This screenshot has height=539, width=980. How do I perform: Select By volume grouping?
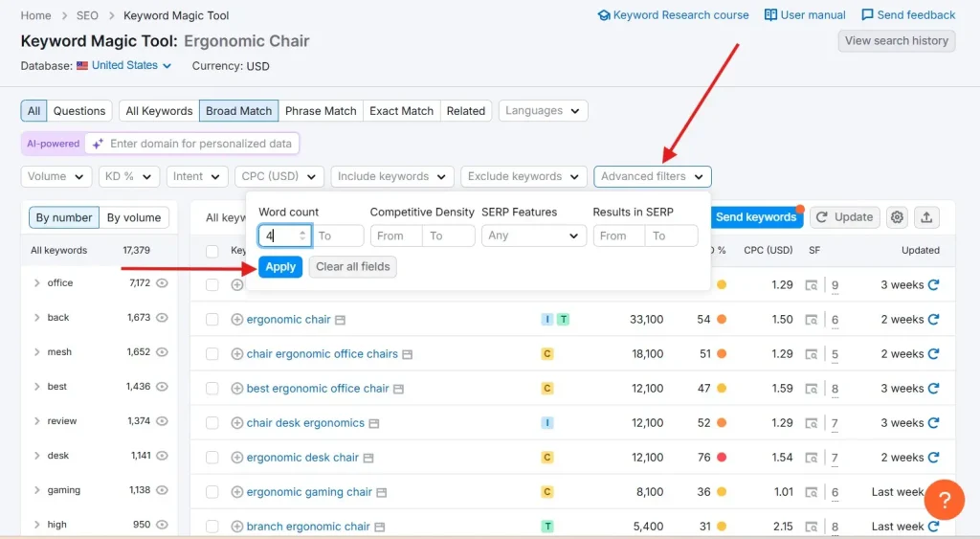pos(134,217)
